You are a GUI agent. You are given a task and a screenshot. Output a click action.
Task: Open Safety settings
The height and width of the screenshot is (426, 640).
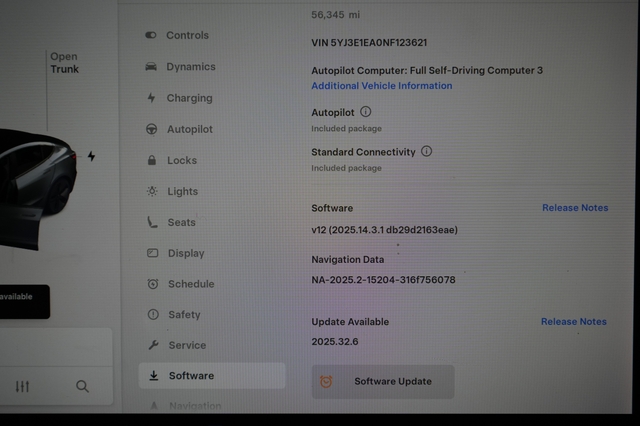pos(174,315)
